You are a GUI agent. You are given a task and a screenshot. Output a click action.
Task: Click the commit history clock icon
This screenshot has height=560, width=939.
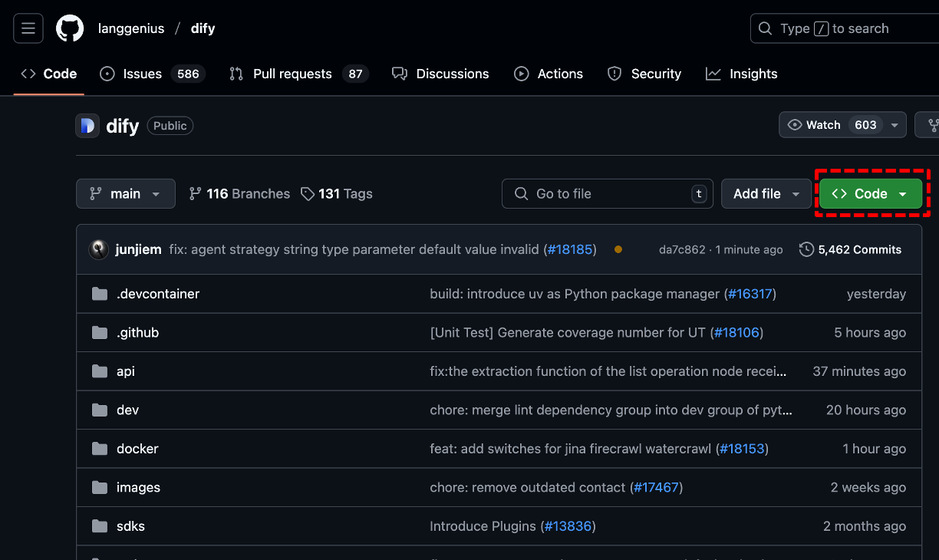pyautogui.click(x=806, y=249)
